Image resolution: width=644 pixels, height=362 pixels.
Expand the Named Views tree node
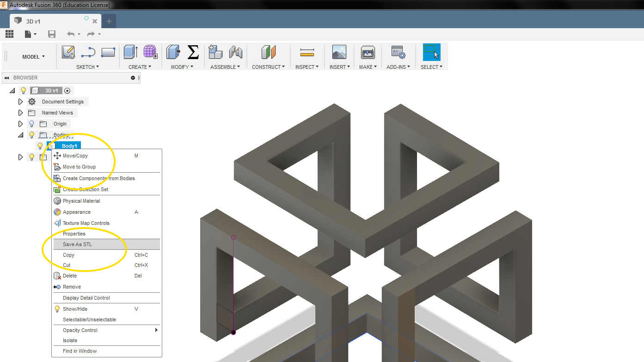(20, 113)
